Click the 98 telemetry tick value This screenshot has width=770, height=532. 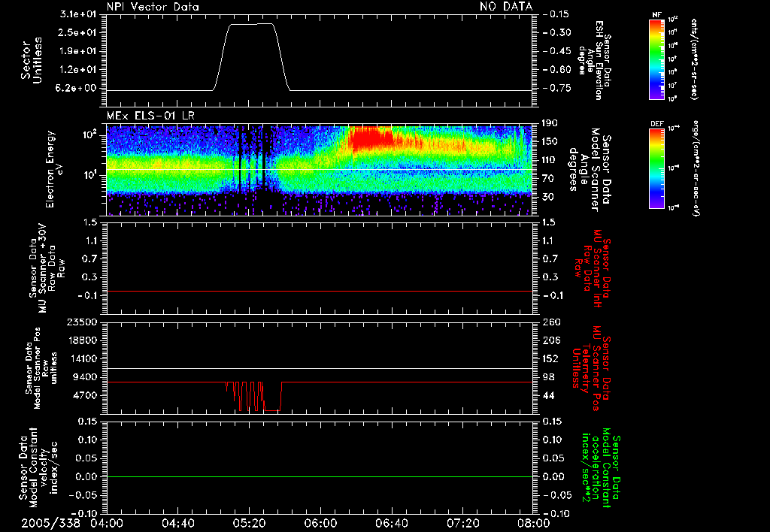(547, 377)
